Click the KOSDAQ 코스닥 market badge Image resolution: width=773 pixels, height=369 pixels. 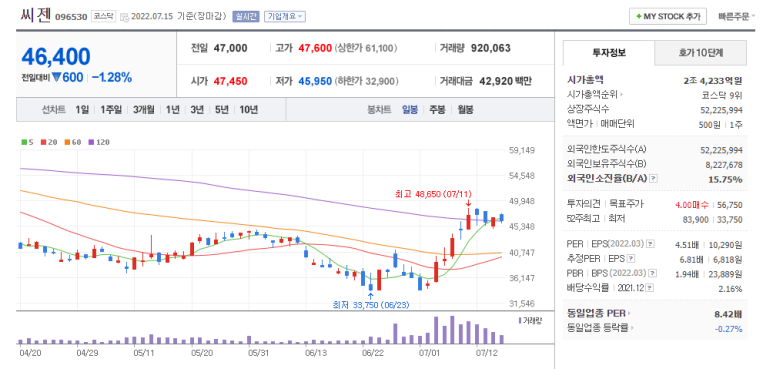coord(103,16)
